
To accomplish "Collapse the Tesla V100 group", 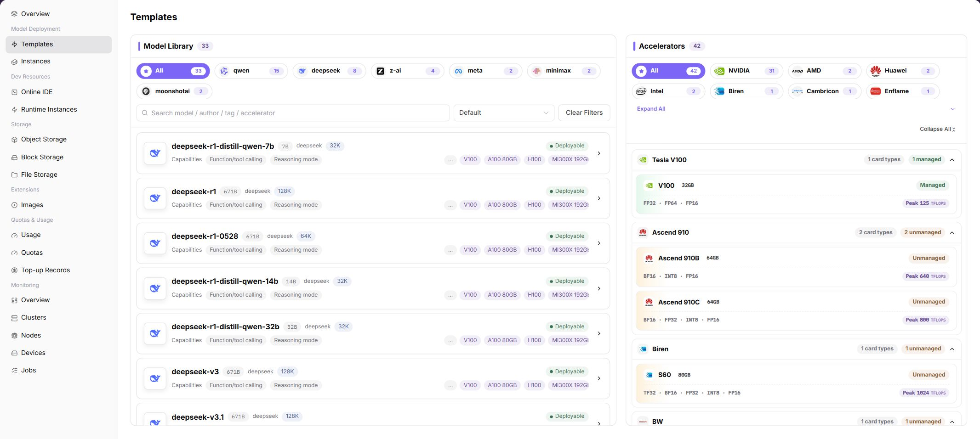I will click(952, 160).
